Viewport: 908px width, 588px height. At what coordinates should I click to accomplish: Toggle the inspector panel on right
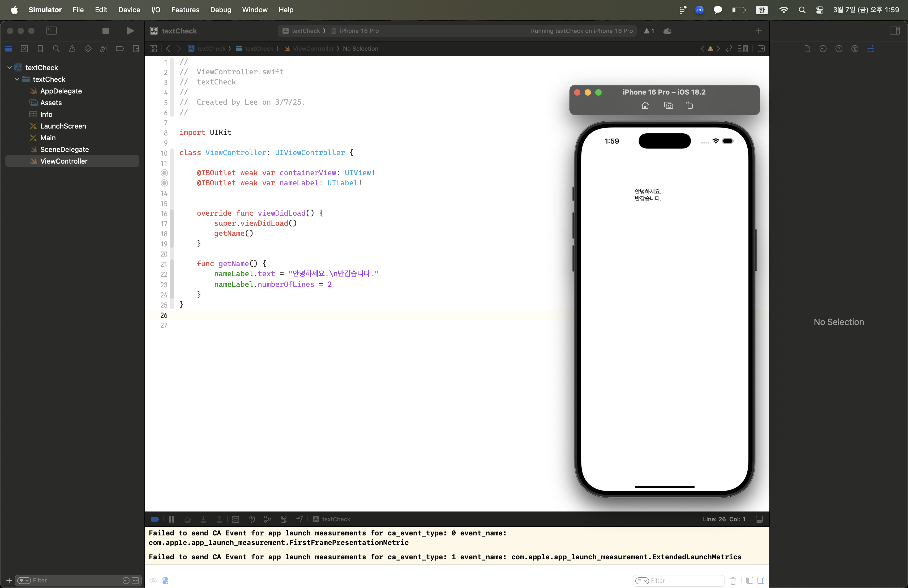pos(894,31)
